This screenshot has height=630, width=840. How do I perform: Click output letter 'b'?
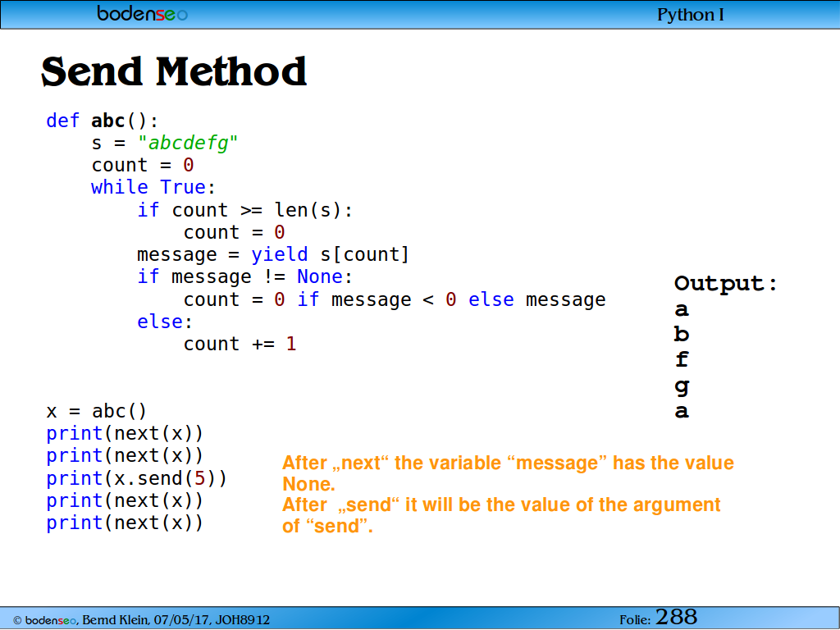(x=682, y=334)
